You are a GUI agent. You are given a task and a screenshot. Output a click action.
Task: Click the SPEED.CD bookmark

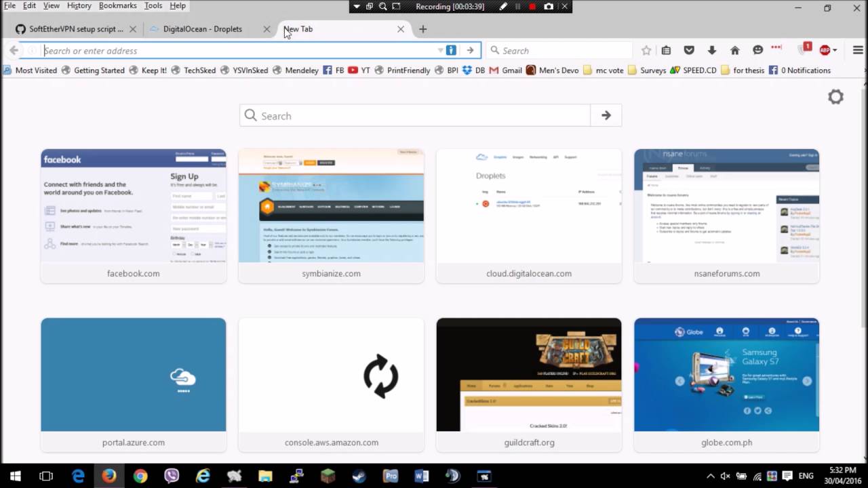pyautogui.click(x=692, y=70)
